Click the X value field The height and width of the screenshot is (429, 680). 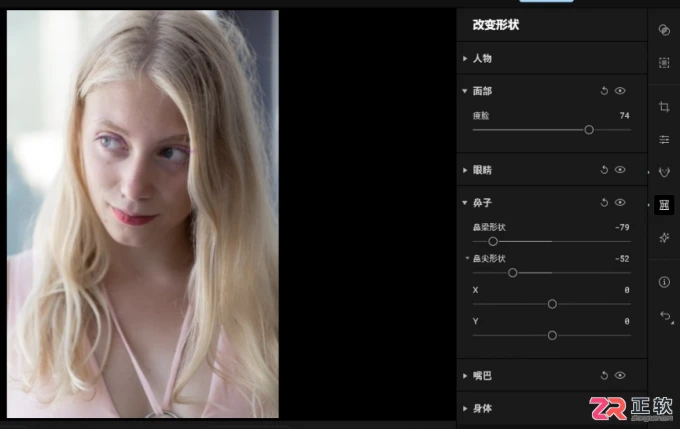[x=627, y=290]
